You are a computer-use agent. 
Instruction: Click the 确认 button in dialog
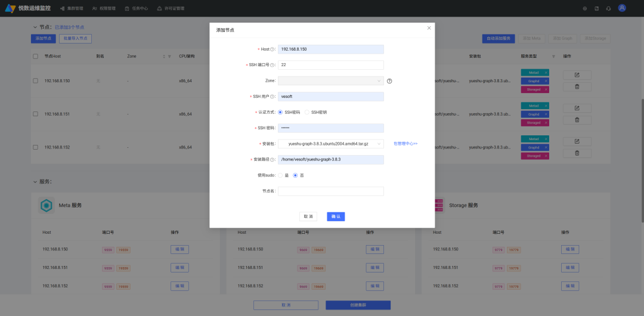click(336, 216)
